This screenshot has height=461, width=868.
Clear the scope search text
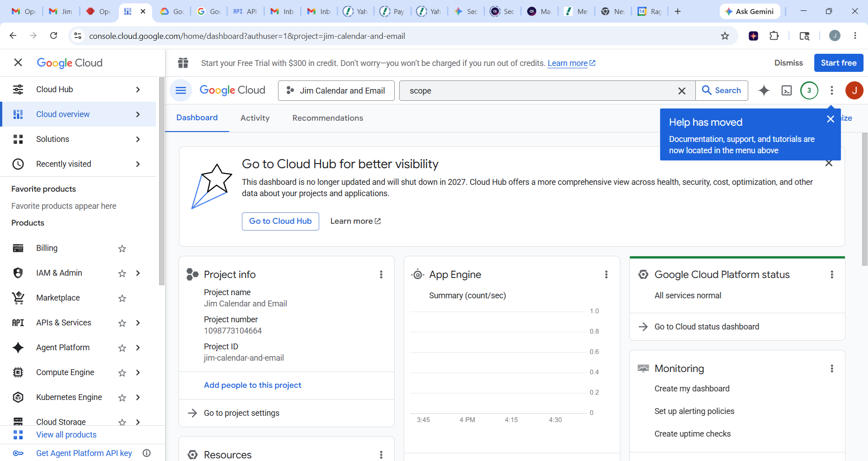(x=682, y=91)
